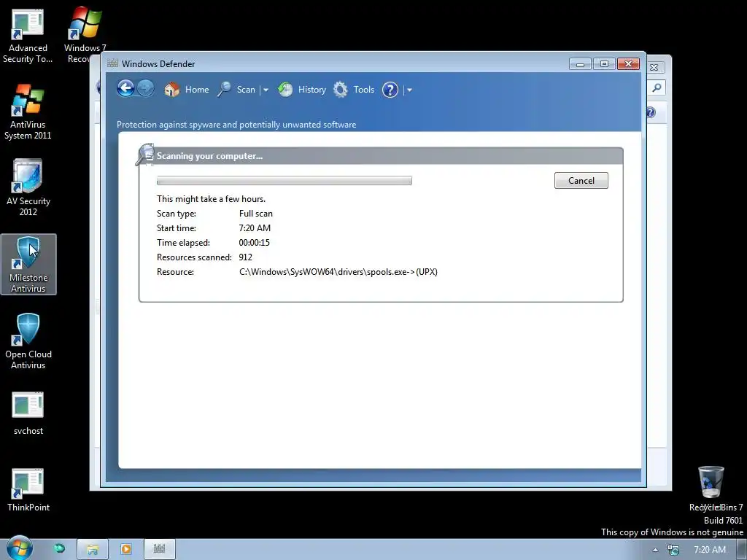Viewport: 747px width, 560px height.
Task: Click the Action Center tray icon
Action: tap(673, 550)
